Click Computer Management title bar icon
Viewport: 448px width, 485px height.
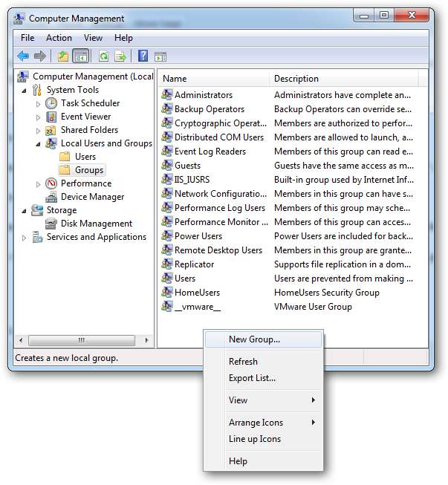[x=19, y=19]
